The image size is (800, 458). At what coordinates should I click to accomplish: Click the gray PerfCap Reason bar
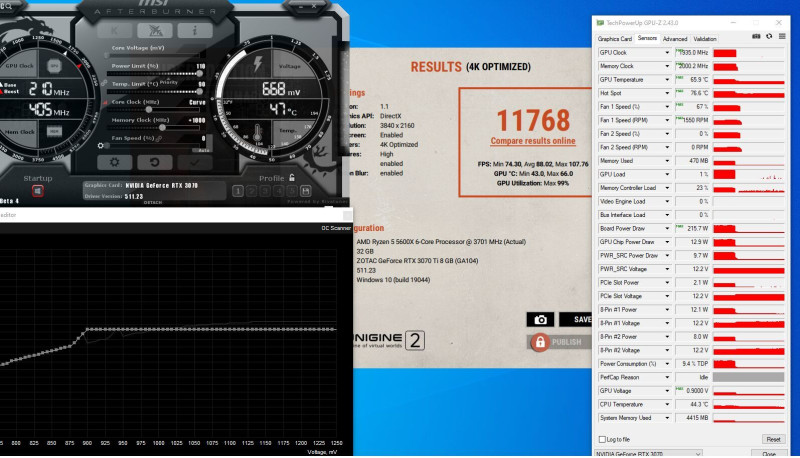coord(748,377)
